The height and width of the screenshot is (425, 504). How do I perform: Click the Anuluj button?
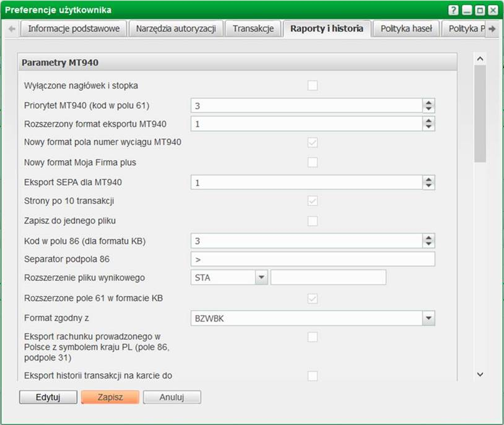pos(172,397)
